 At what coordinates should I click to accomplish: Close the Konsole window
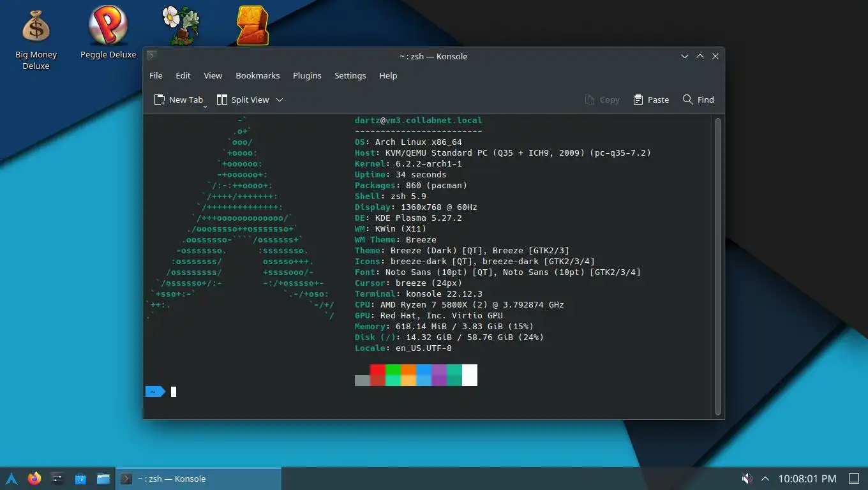pyautogui.click(x=715, y=56)
